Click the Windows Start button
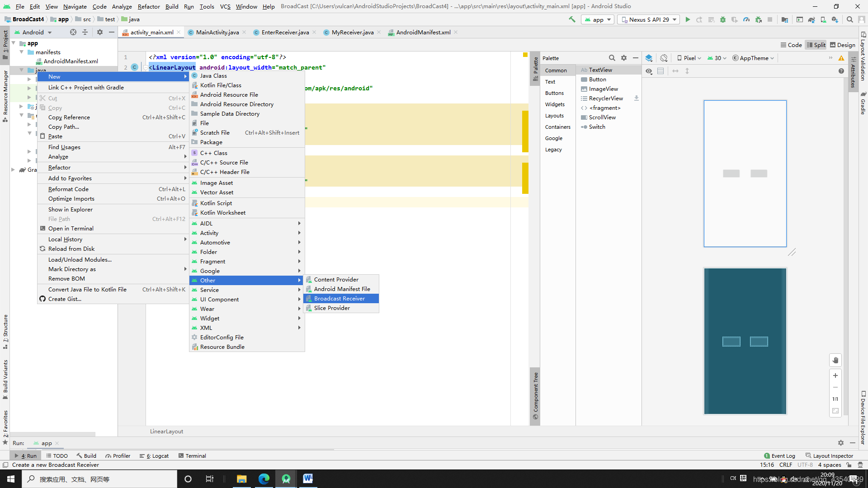The height and width of the screenshot is (488, 868). click(x=11, y=479)
